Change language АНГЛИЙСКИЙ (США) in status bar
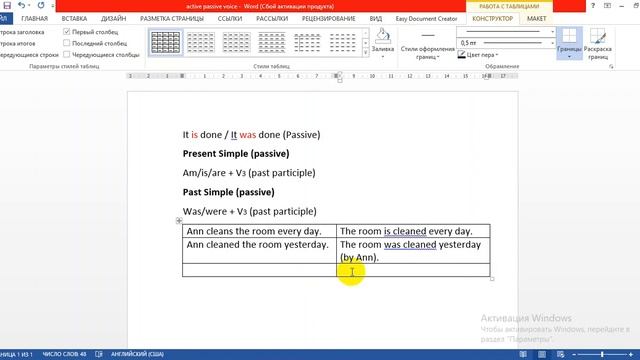Viewport: 640px width, 360px height. click(x=137, y=354)
